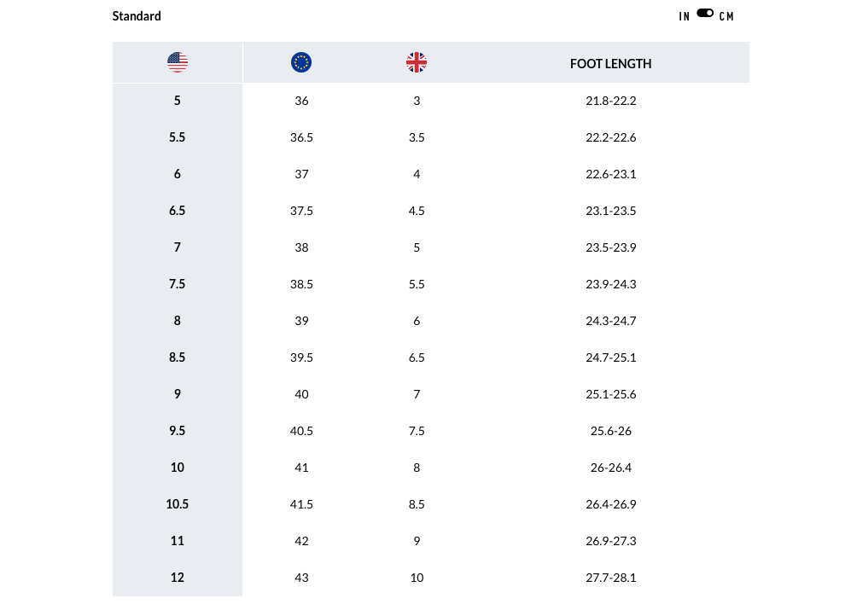Screen dimensions: 851x616
Task: Click the EU flag icon header
Action: click(x=301, y=62)
